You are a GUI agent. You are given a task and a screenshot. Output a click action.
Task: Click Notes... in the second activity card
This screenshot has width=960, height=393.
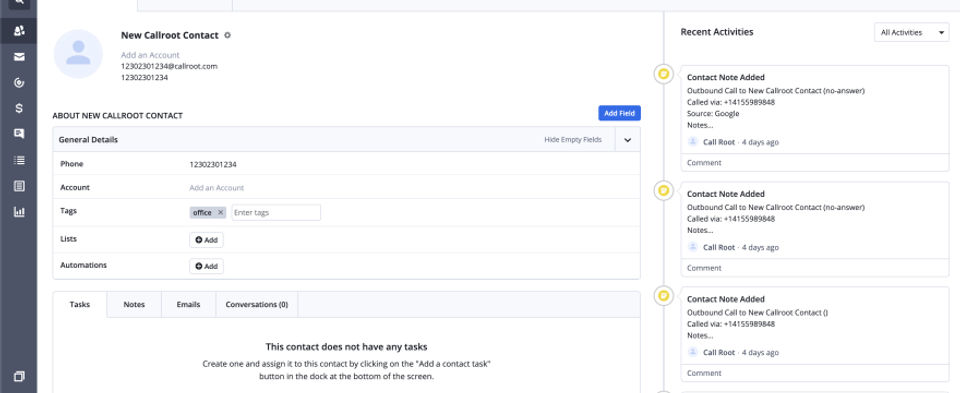coord(700,230)
